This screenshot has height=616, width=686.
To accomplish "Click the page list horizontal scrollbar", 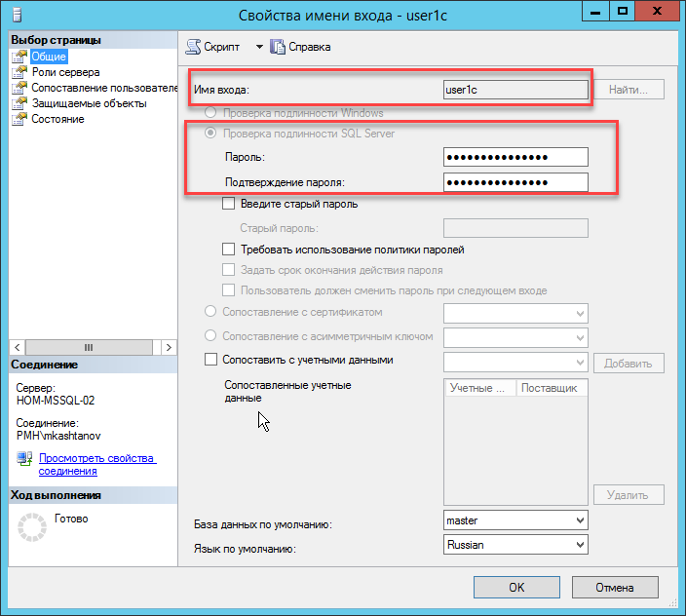I will (88, 347).
